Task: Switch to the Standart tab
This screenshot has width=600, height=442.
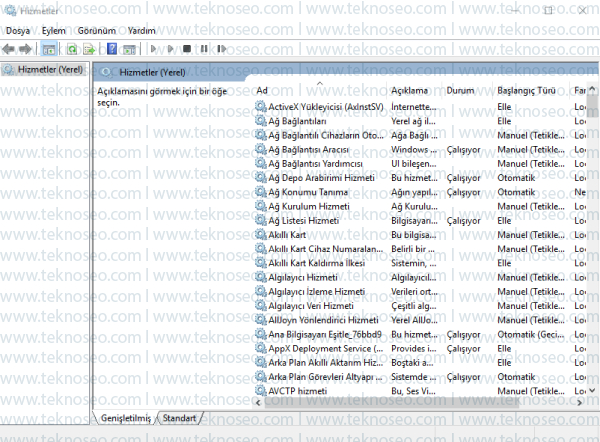Action: [x=179, y=418]
